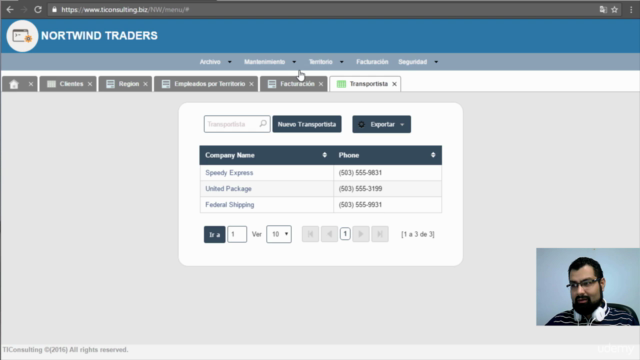
Task: Click the NORTWIND TRADERS title text
Action: (x=99, y=36)
